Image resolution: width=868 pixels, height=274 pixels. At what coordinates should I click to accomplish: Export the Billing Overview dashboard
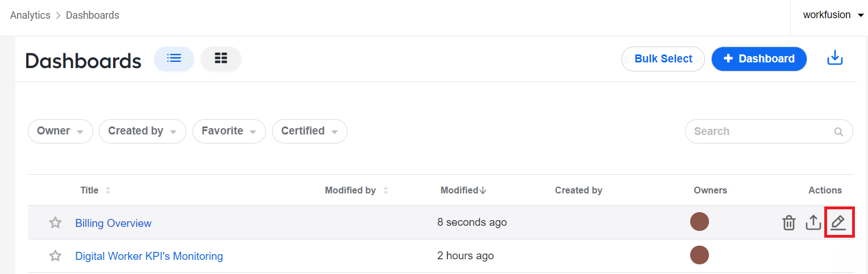click(x=813, y=223)
